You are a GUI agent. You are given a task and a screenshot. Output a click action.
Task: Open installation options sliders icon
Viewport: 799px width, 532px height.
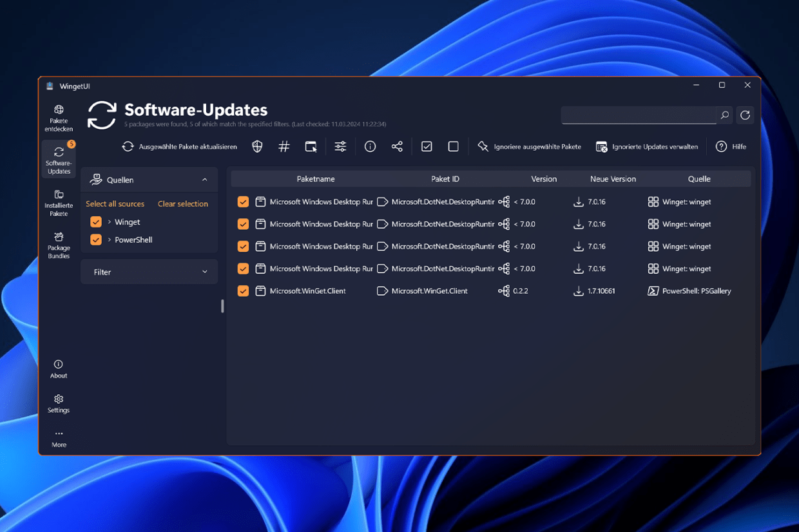[x=340, y=147]
